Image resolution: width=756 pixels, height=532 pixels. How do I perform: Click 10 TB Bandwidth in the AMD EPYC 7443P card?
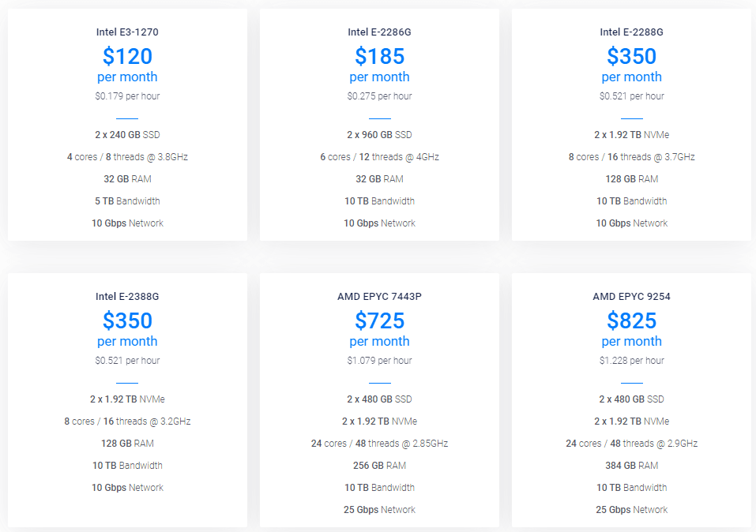(379, 488)
